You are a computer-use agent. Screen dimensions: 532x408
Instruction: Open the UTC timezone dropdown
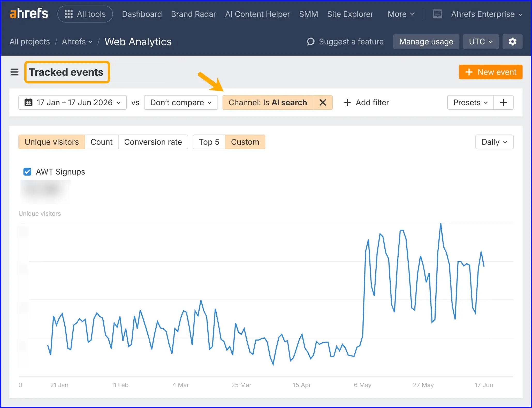[481, 42]
